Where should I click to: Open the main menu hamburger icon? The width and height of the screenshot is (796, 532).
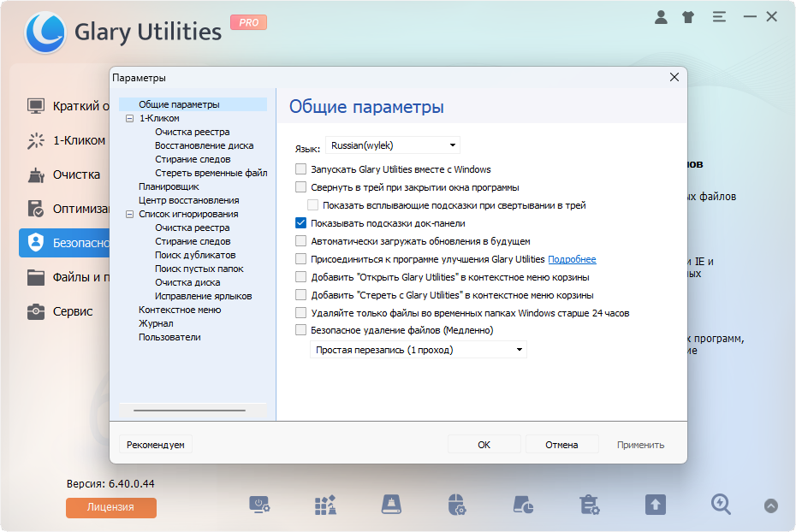click(718, 16)
